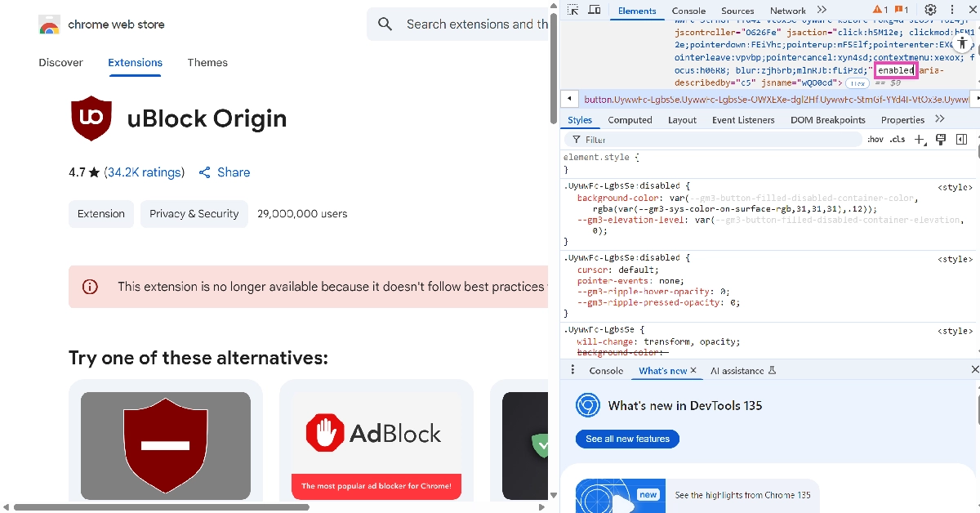Close the DevTools drawer panel
980x513 pixels.
click(x=974, y=370)
